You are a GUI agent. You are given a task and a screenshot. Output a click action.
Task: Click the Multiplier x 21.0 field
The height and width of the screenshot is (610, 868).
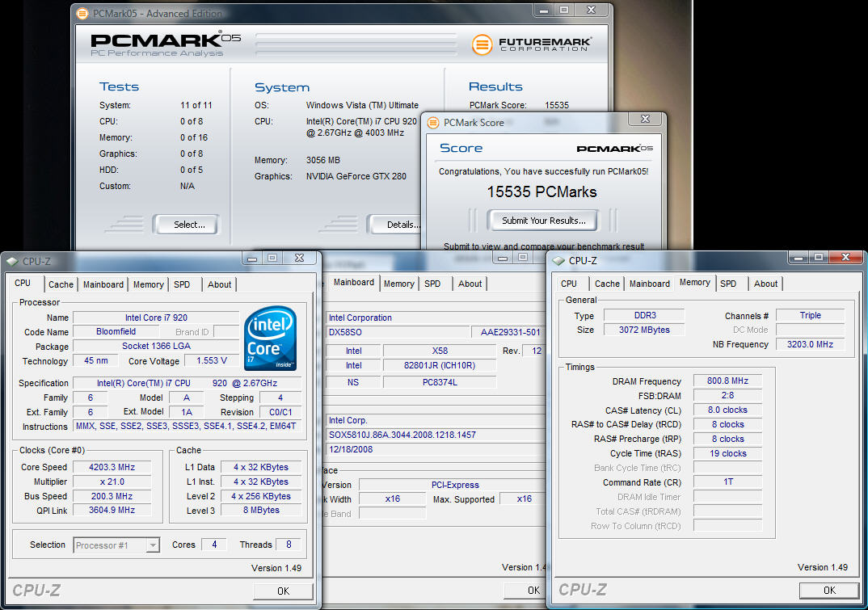(x=112, y=482)
